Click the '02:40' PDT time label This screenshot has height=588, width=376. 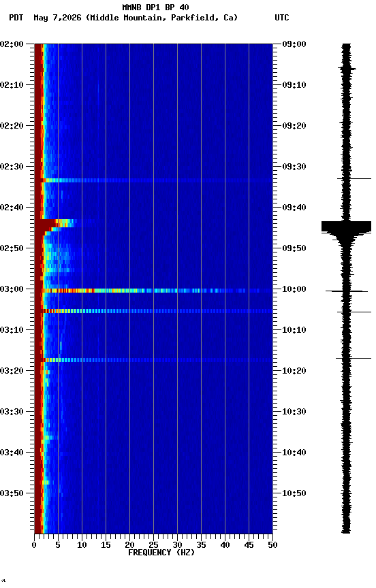tap(12, 208)
